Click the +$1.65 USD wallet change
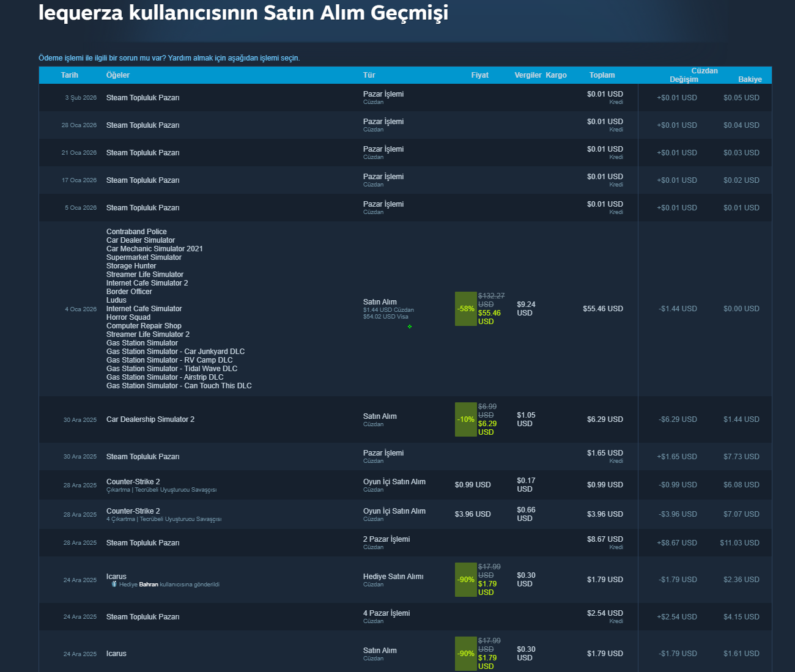This screenshot has height=672, width=795. pyautogui.click(x=677, y=457)
